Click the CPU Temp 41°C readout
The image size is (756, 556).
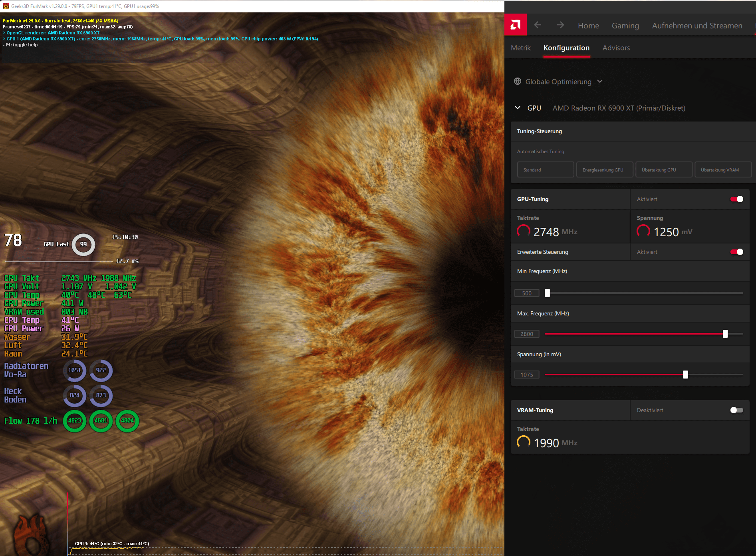[42, 320]
